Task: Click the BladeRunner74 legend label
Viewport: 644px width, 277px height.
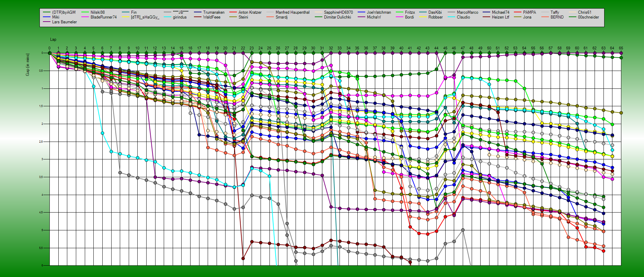Action: pyautogui.click(x=104, y=17)
